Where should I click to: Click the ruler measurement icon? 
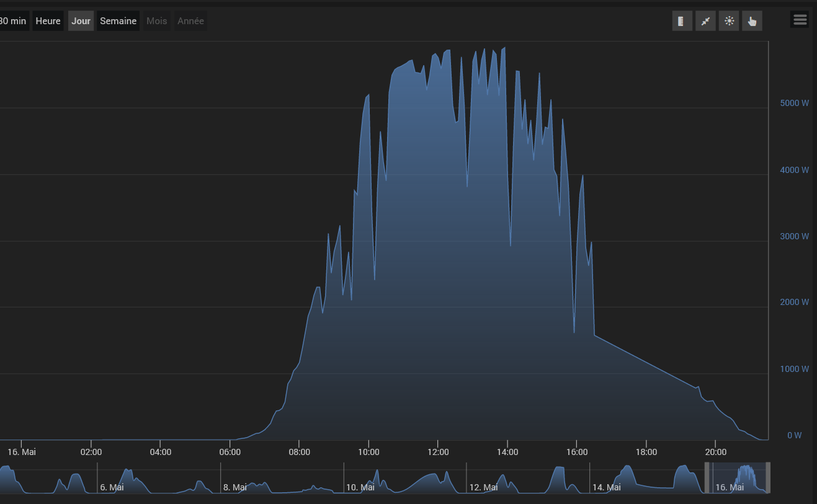coord(682,21)
